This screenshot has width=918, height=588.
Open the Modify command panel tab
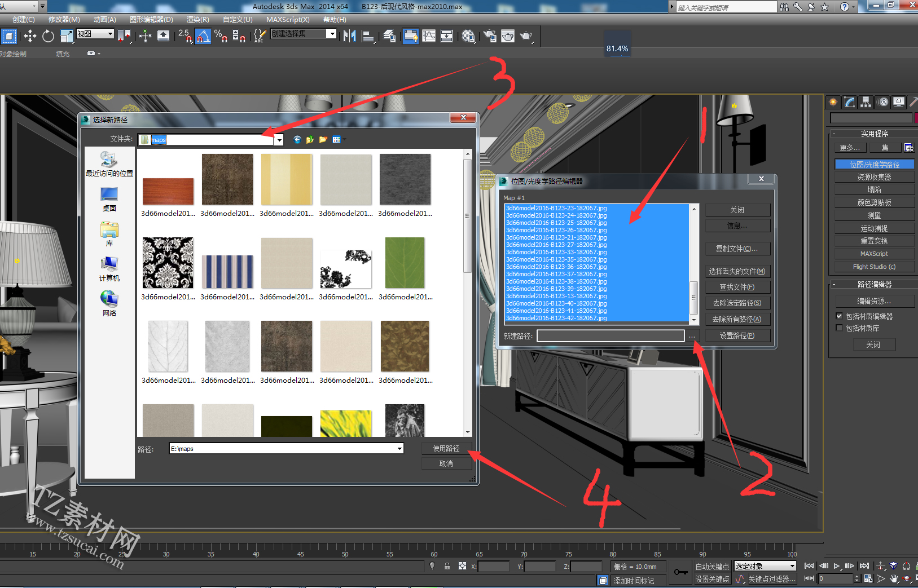850,102
